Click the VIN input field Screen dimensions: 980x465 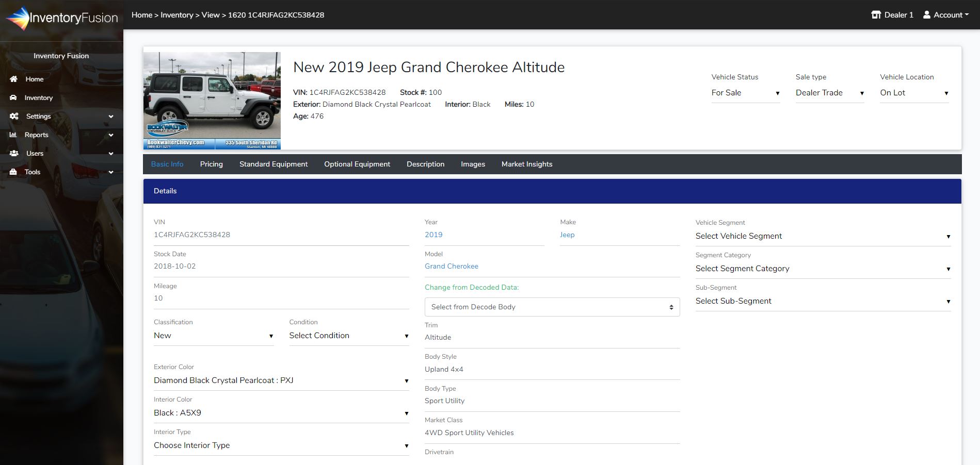(x=281, y=235)
